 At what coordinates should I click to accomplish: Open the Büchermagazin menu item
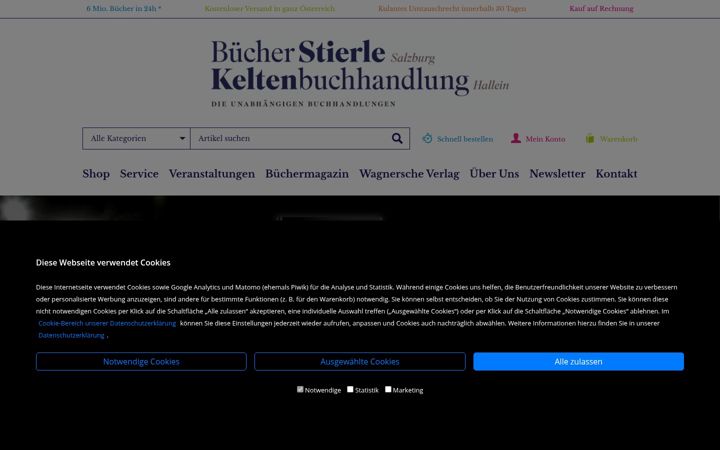[307, 174]
